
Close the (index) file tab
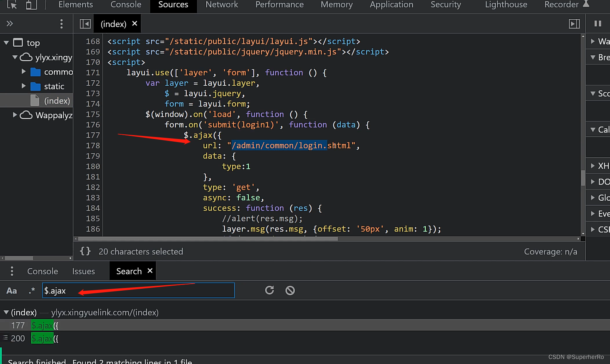(x=134, y=24)
